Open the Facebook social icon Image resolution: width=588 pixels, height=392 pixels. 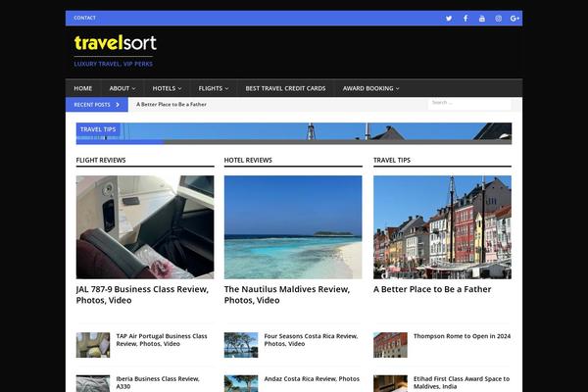tap(465, 18)
